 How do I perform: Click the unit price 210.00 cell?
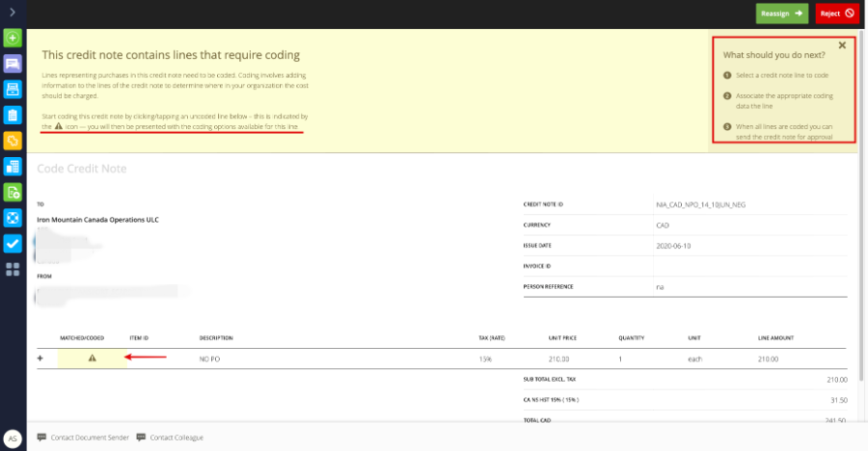click(x=558, y=359)
